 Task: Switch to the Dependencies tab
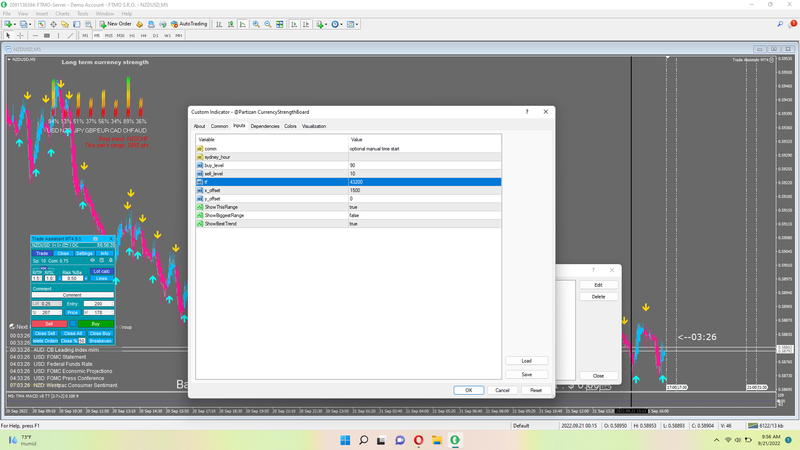tap(265, 126)
